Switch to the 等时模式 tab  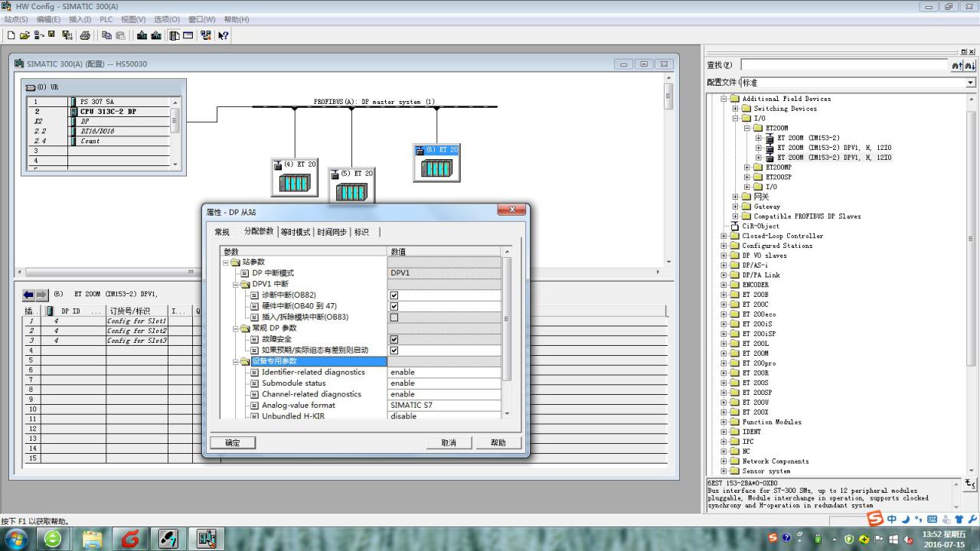coord(296,232)
